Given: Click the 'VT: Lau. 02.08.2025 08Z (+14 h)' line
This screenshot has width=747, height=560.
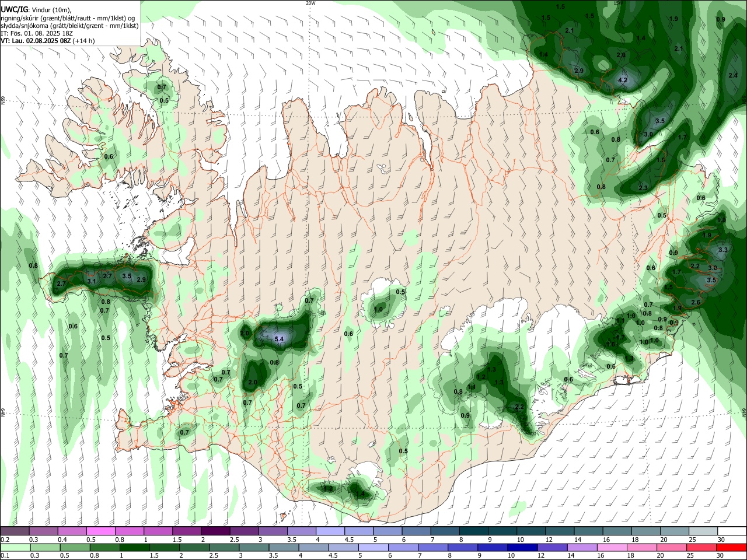Looking at the screenshot, I should coord(47,41).
